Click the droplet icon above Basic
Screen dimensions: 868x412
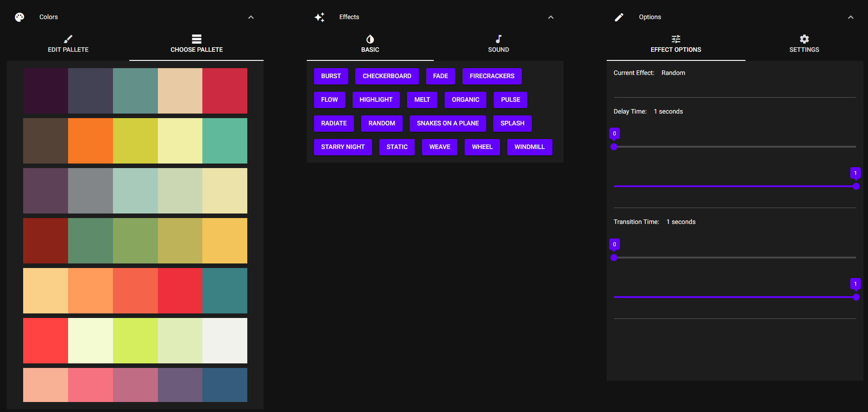[370, 39]
